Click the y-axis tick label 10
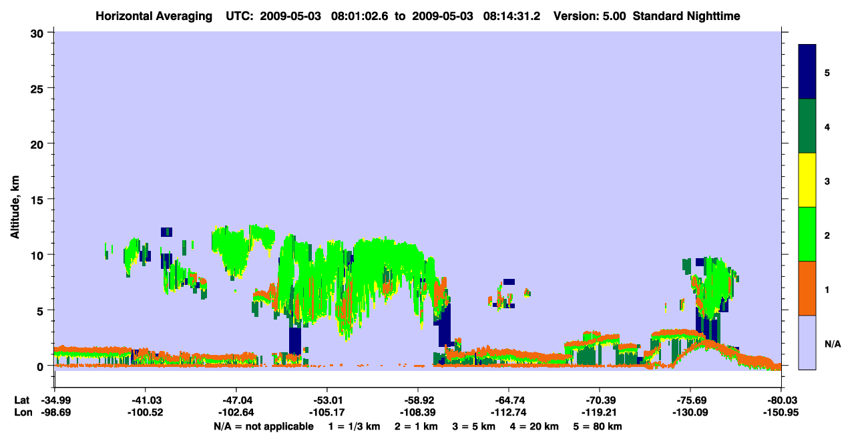The width and height of the screenshot is (868, 445). [39, 255]
